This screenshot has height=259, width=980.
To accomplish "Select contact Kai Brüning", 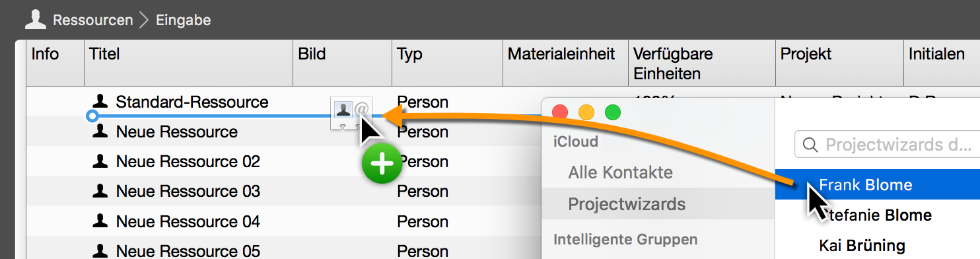I will [862, 246].
